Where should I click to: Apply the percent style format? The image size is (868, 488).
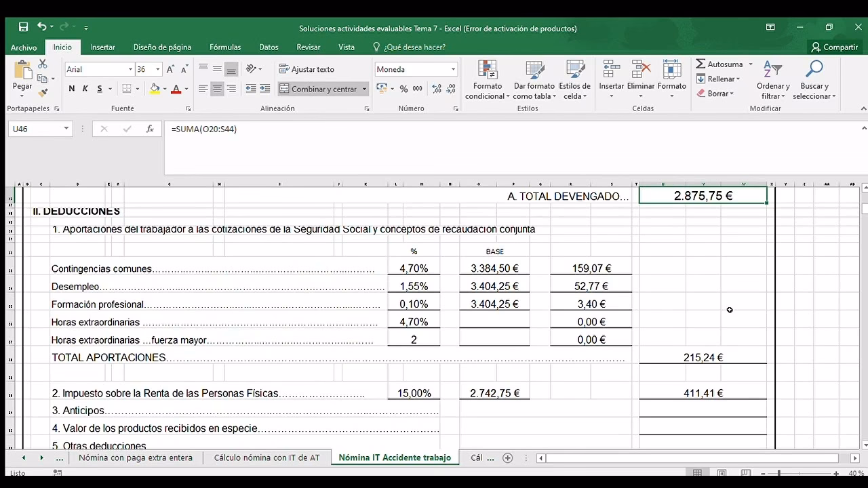(x=404, y=88)
